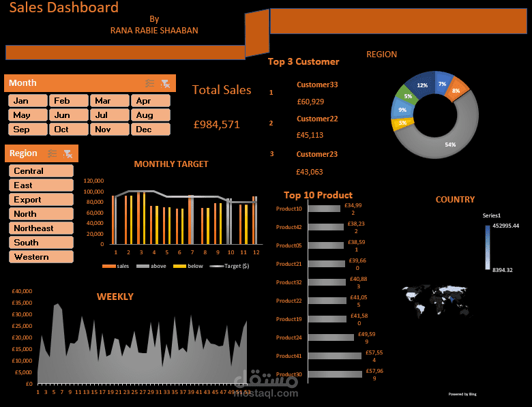
Task: Click the Product24 bar
Action: point(331,337)
